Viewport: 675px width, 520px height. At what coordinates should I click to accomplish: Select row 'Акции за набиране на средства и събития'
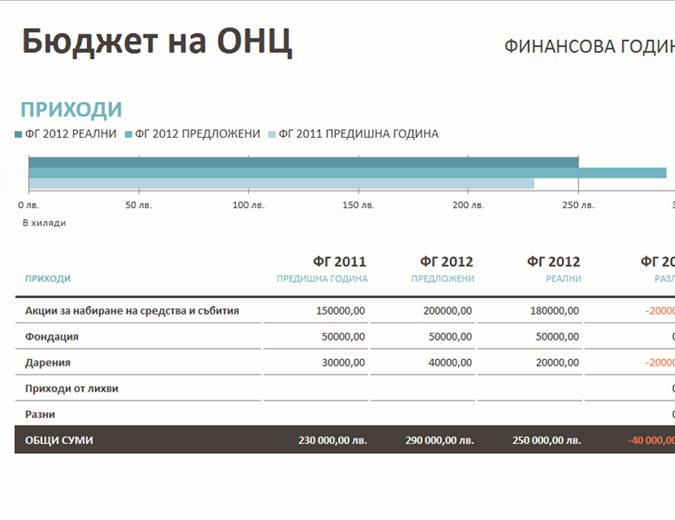132,311
